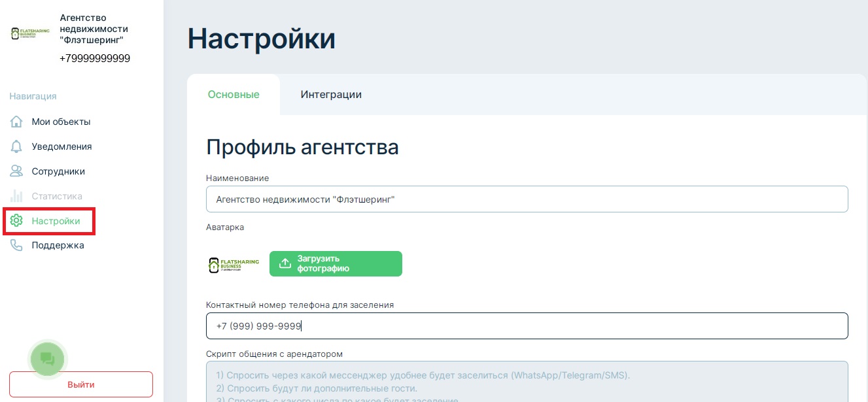This screenshot has width=868, height=402.
Task: Open the green chat bubble widget
Action: (48, 358)
